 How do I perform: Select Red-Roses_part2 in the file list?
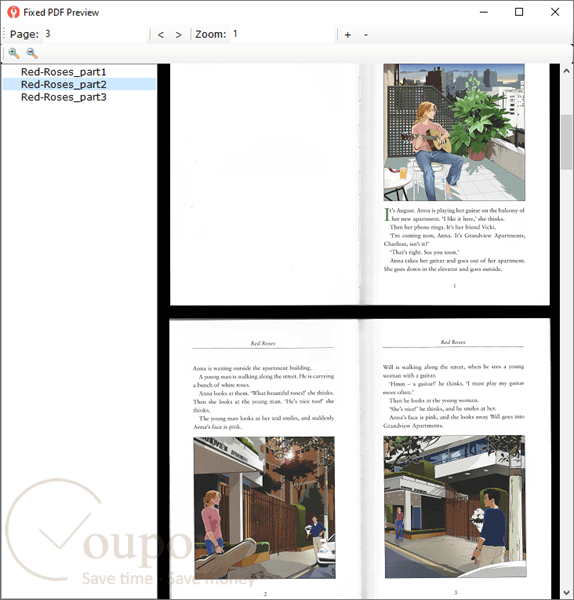[79, 84]
